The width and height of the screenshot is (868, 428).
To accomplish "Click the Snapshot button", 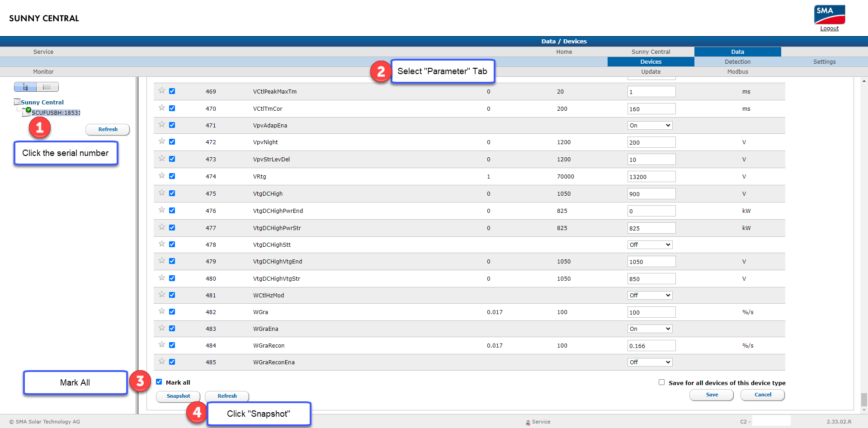I will pyautogui.click(x=178, y=396).
